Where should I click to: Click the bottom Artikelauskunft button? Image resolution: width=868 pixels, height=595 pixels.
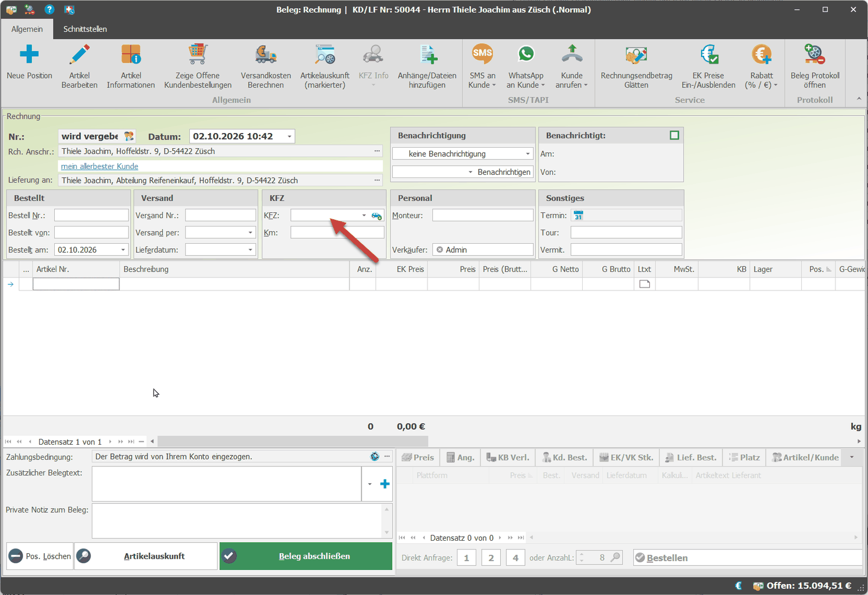(x=146, y=556)
